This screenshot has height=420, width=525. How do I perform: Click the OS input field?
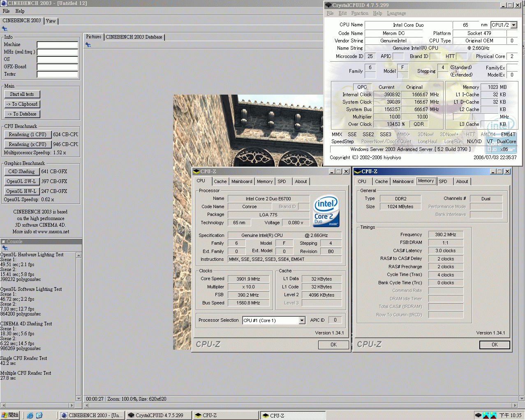click(x=58, y=59)
